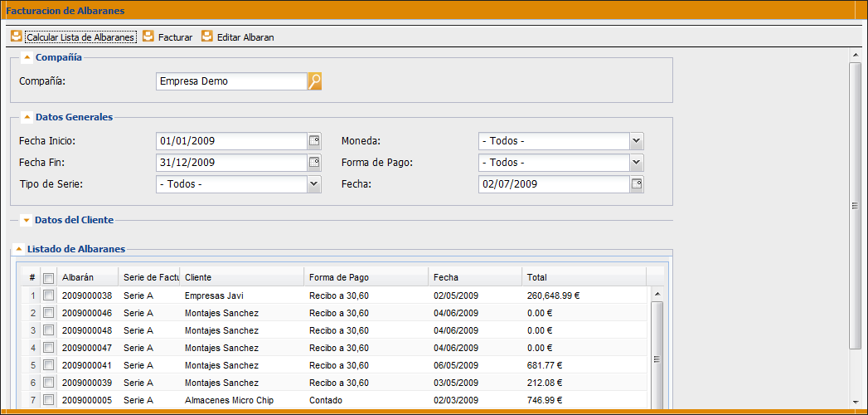Click the Facturar toolbar icon
This screenshot has width=868, height=415.
pos(148,37)
